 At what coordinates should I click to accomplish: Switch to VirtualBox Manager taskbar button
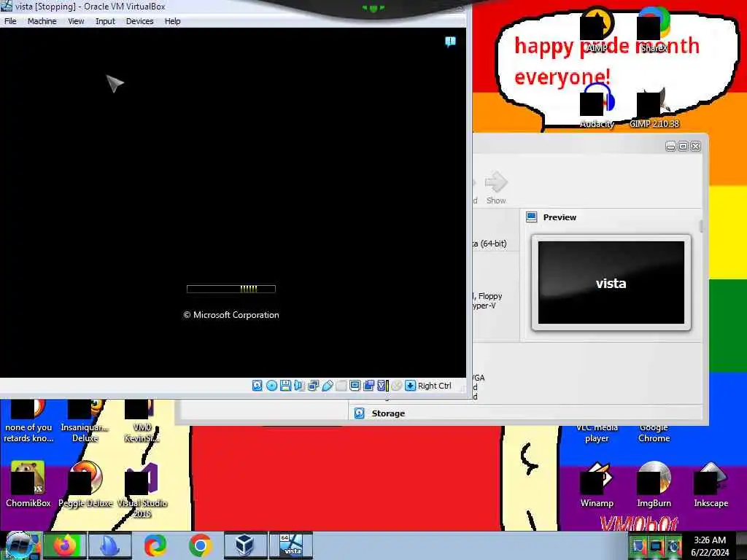(x=245, y=545)
